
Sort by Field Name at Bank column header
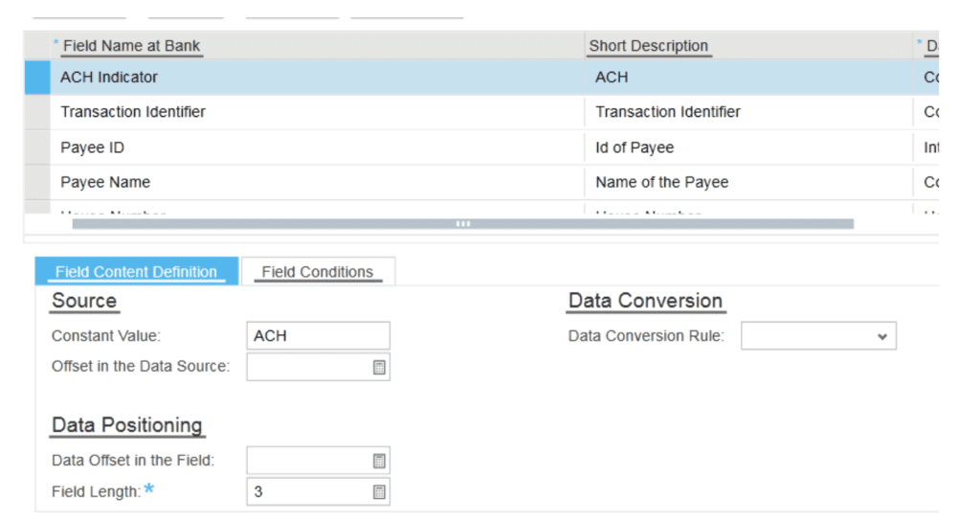tap(131, 46)
